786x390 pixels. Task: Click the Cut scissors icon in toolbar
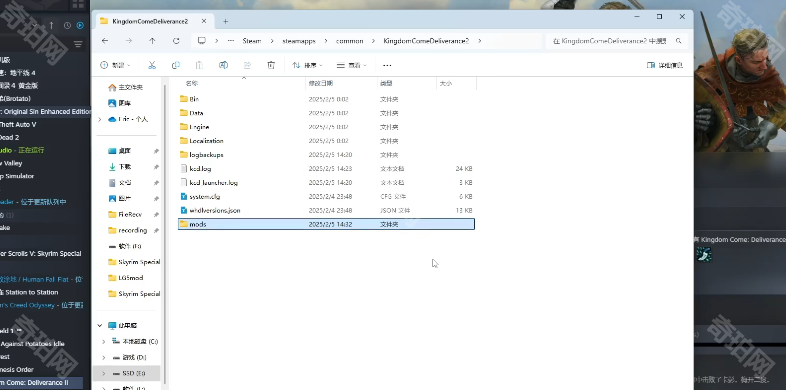(152, 65)
